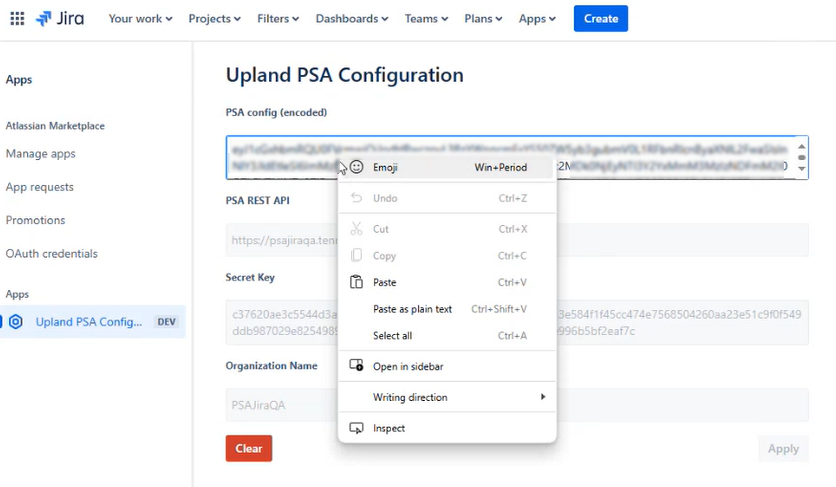Viewport: 836px width, 487px height.
Task: Click the DEV badge beside Upland PSA Config
Action: point(166,322)
